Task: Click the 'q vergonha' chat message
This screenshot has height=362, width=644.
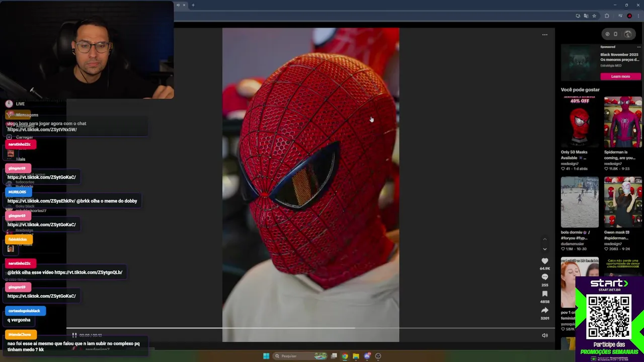Action: point(19,320)
